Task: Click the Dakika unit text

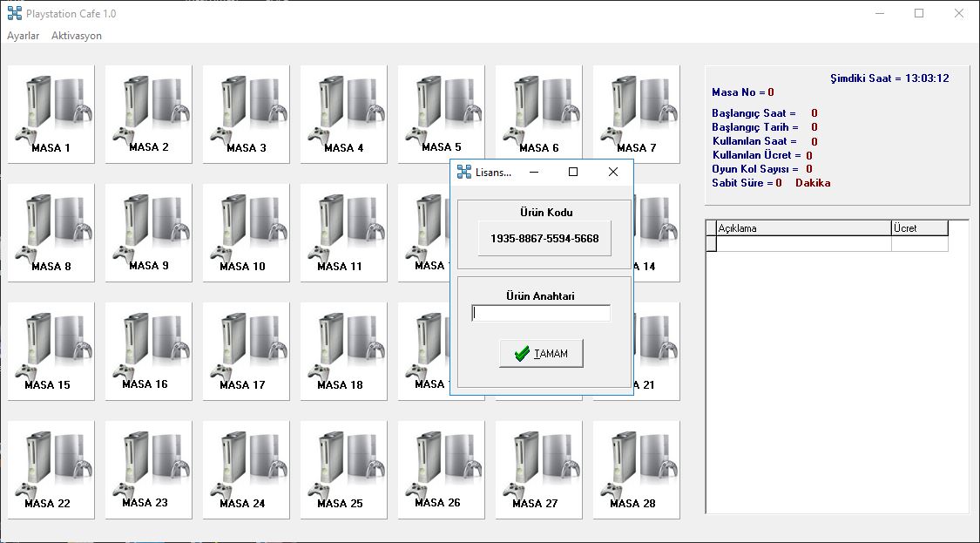Action: (x=813, y=183)
